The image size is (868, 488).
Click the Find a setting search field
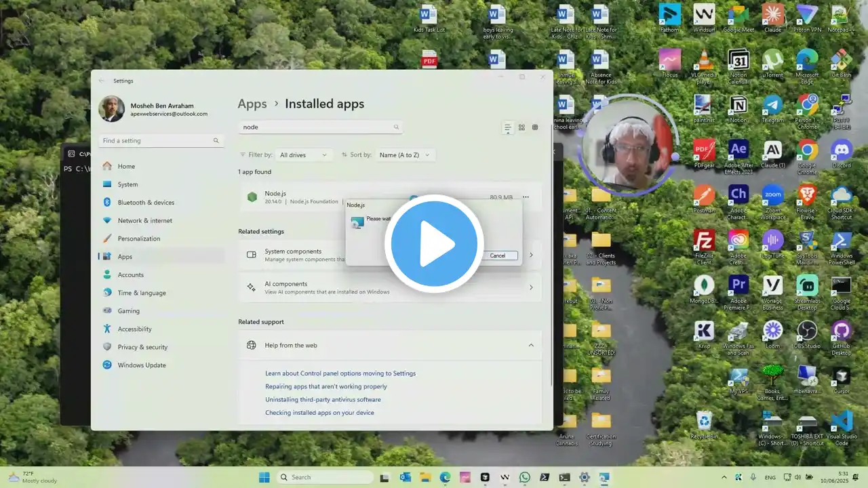[161, 140]
